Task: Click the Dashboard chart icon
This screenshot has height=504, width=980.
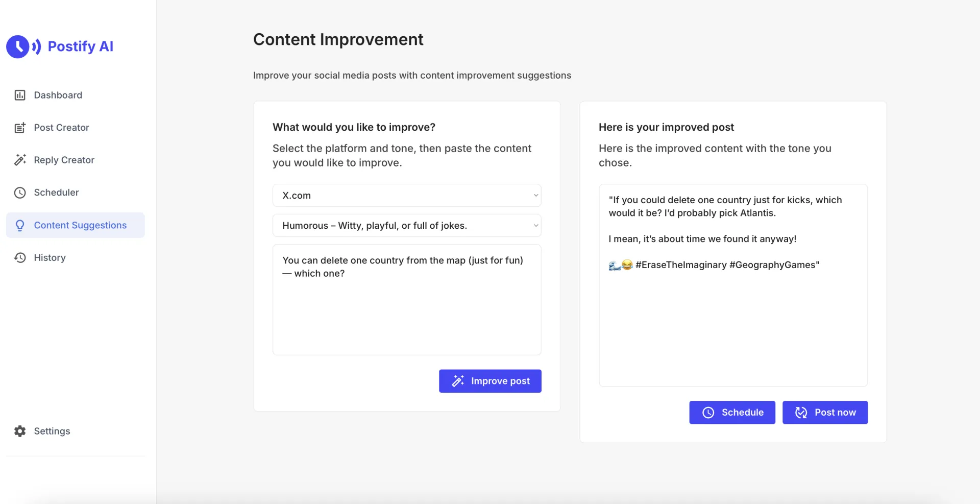Action: point(20,95)
